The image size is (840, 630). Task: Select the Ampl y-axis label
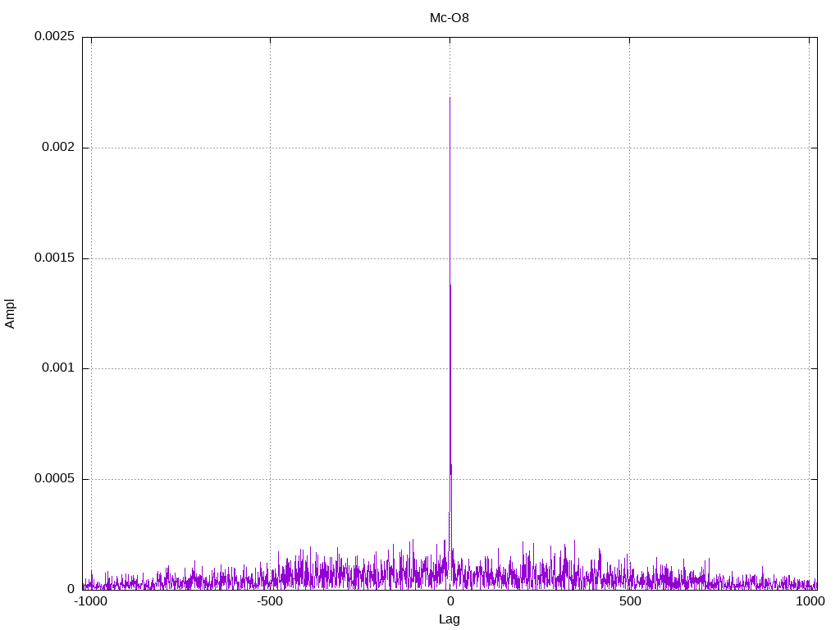(10, 314)
